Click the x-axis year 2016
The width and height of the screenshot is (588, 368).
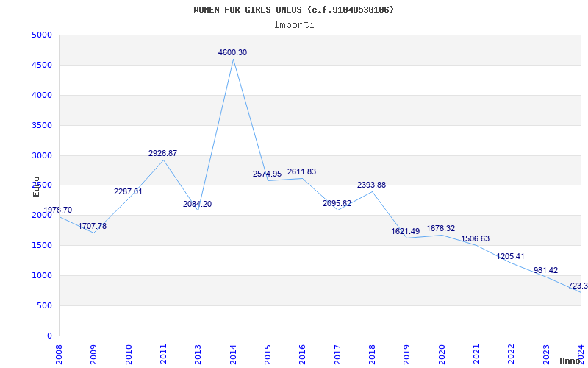pos(303,354)
